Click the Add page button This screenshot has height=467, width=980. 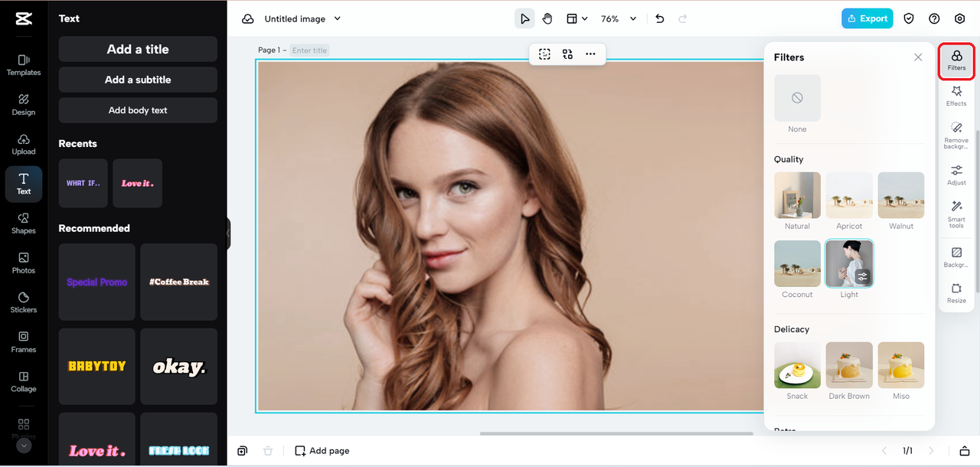pyautogui.click(x=322, y=451)
